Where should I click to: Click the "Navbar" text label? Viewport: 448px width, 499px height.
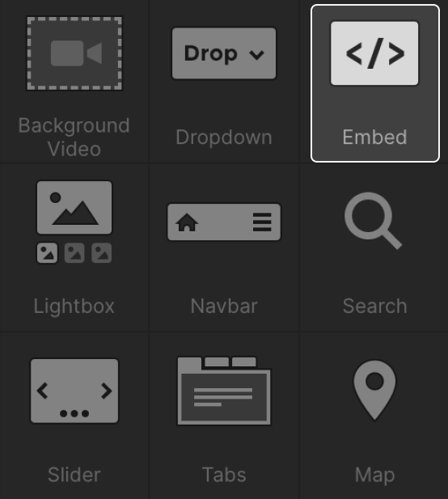point(224,307)
